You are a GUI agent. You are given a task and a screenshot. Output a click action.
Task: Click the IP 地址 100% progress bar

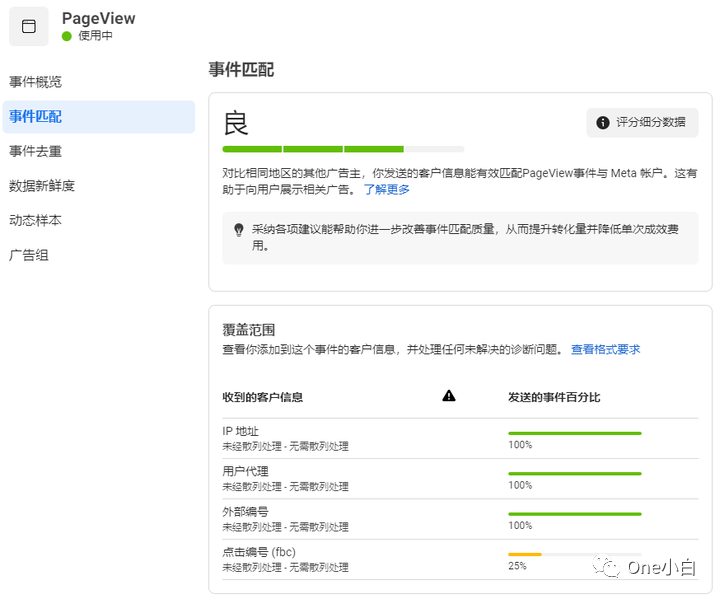click(x=575, y=433)
